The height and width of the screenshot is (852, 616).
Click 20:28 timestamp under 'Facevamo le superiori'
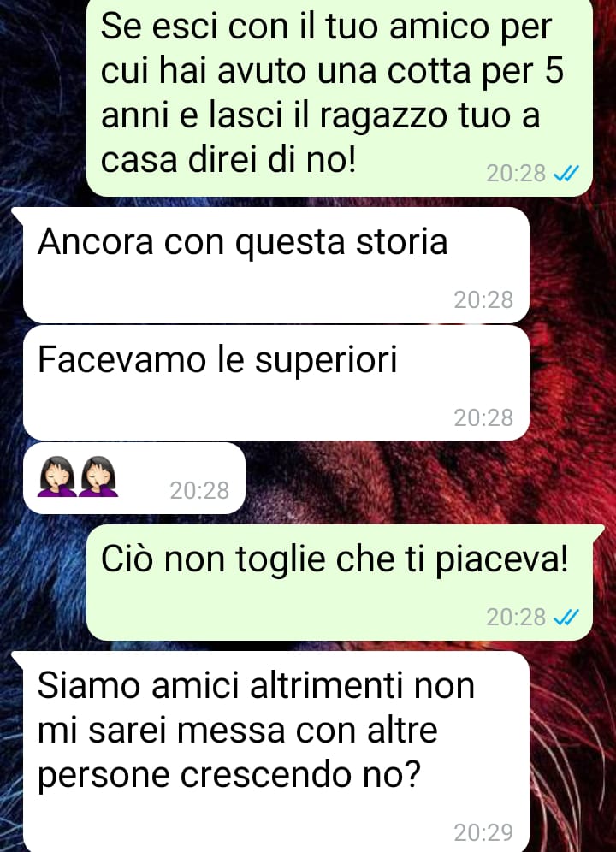tap(483, 417)
